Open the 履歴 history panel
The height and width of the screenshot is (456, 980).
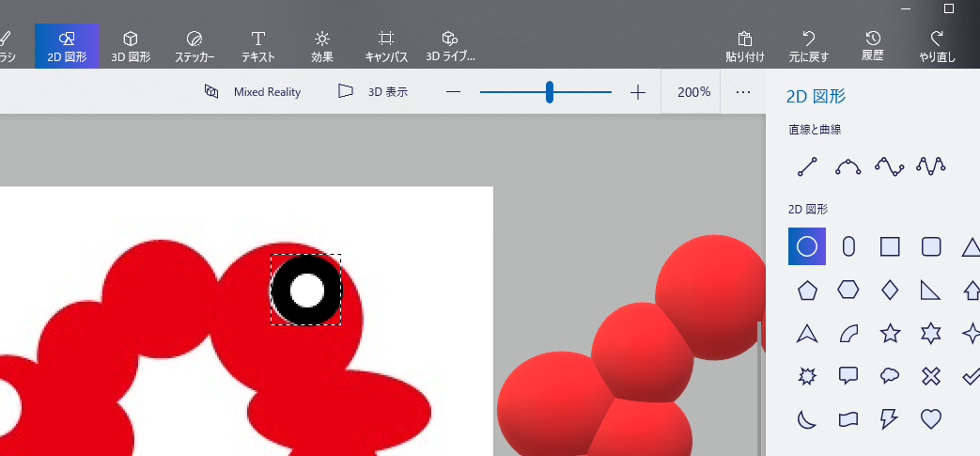[873, 46]
